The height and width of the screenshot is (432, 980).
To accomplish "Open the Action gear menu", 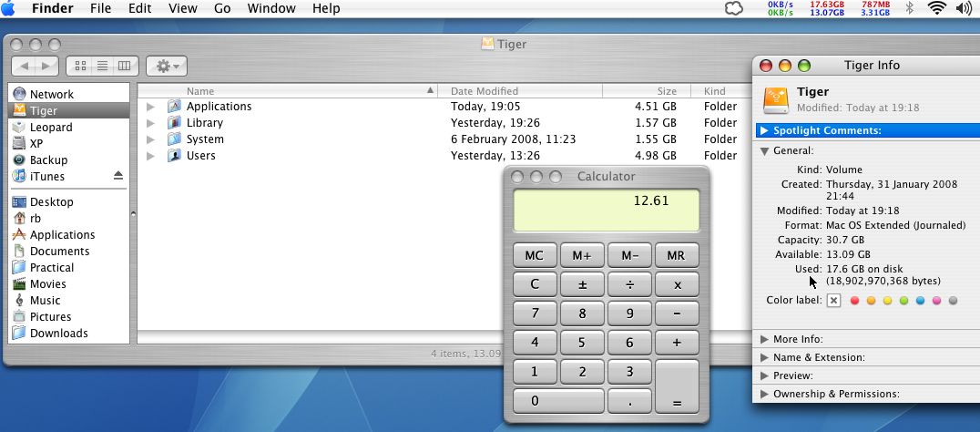I will pos(167,66).
